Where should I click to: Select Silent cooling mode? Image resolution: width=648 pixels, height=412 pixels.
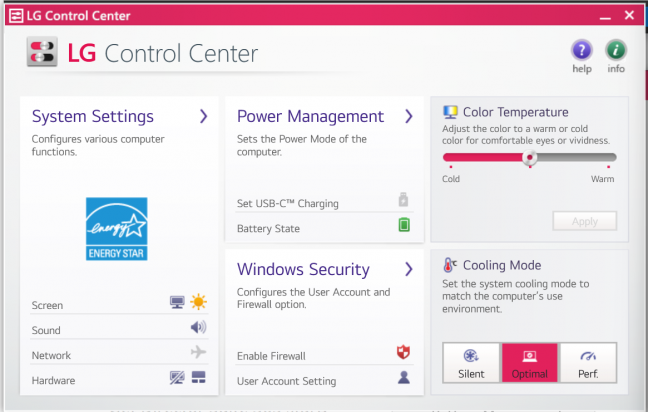click(x=472, y=363)
